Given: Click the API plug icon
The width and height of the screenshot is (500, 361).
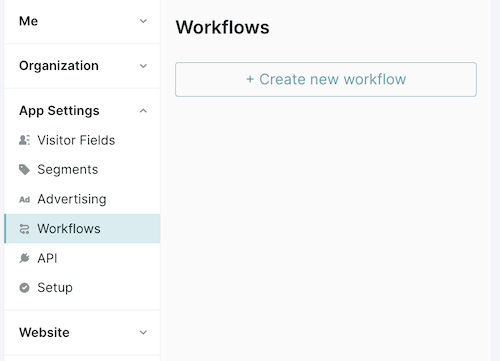Looking at the screenshot, I should pos(24,258).
